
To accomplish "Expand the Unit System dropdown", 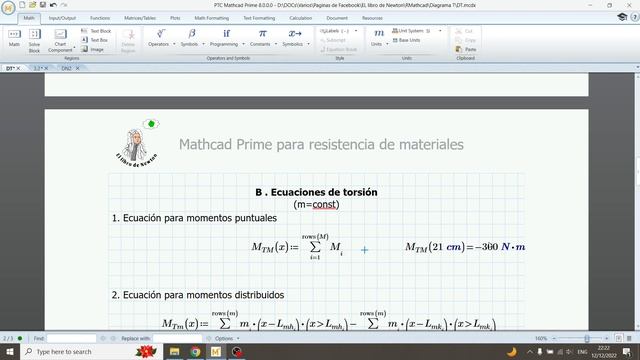I will (440, 31).
